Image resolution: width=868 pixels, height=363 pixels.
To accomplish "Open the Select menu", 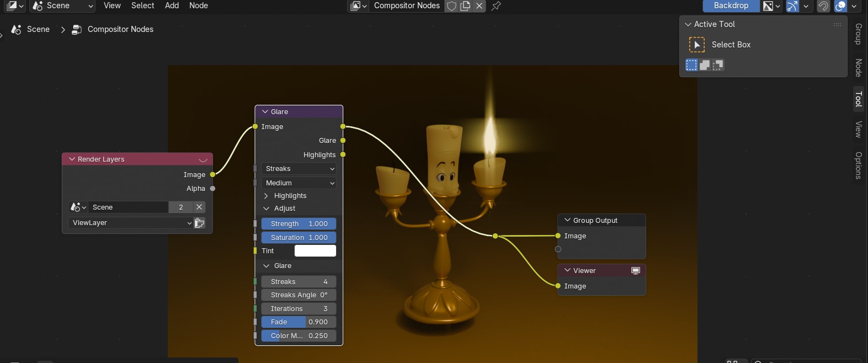I will tap(143, 6).
